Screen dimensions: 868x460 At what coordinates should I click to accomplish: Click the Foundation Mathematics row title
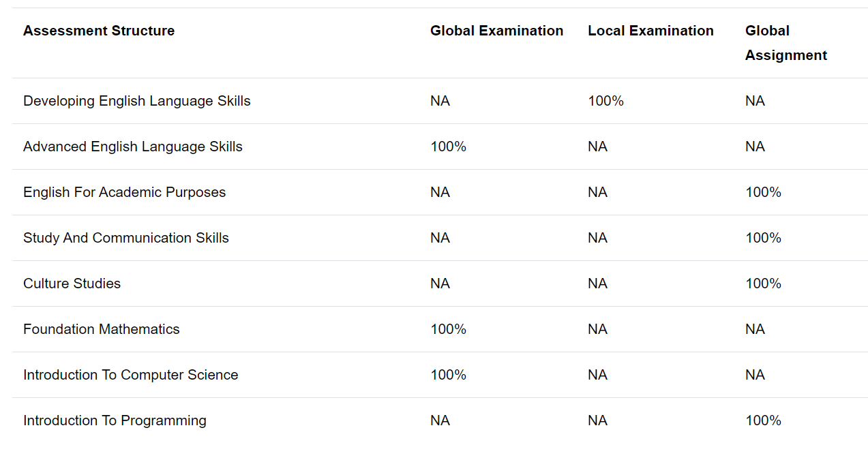(102, 329)
